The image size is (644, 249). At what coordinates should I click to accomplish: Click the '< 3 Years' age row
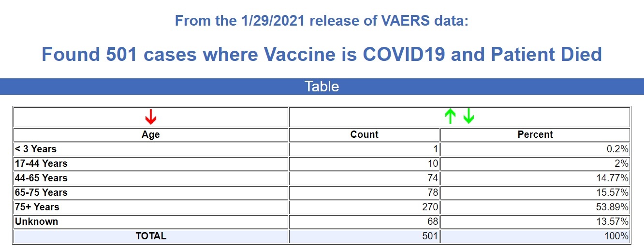(36, 149)
